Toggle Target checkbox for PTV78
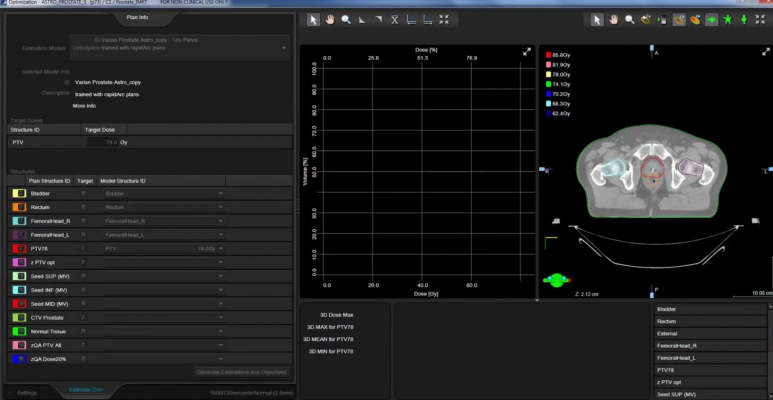This screenshot has height=400, width=773. (x=83, y=248)
